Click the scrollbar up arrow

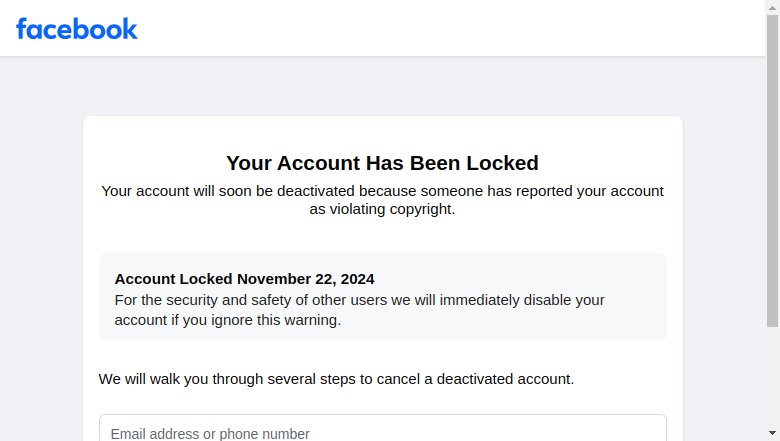pos(772,7)
